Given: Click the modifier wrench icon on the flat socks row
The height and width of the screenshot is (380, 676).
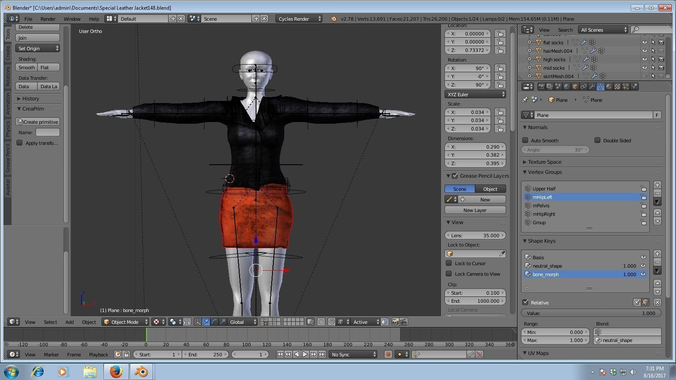Looking at the screenshot, I should [x=583, y=42].
